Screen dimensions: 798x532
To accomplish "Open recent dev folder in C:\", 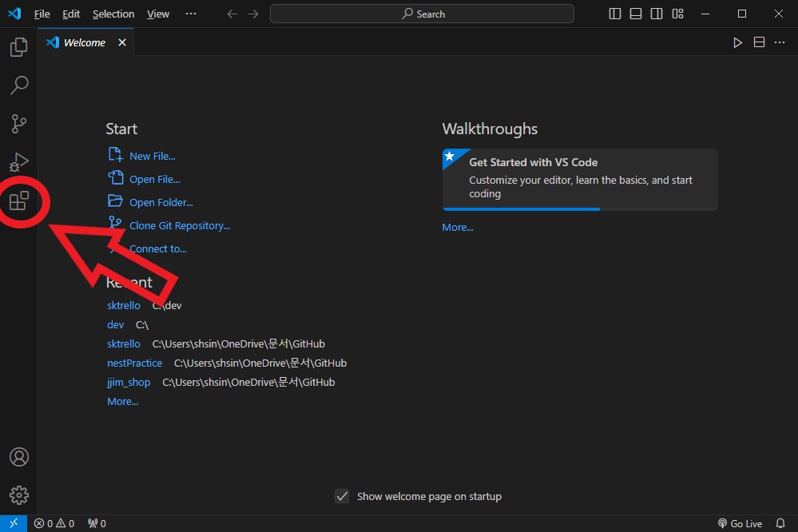I will 116,325.
